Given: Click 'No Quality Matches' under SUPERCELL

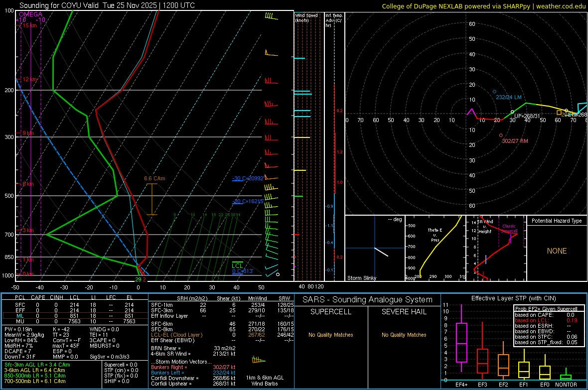Looking at the screenshot, I should [331, 335].
